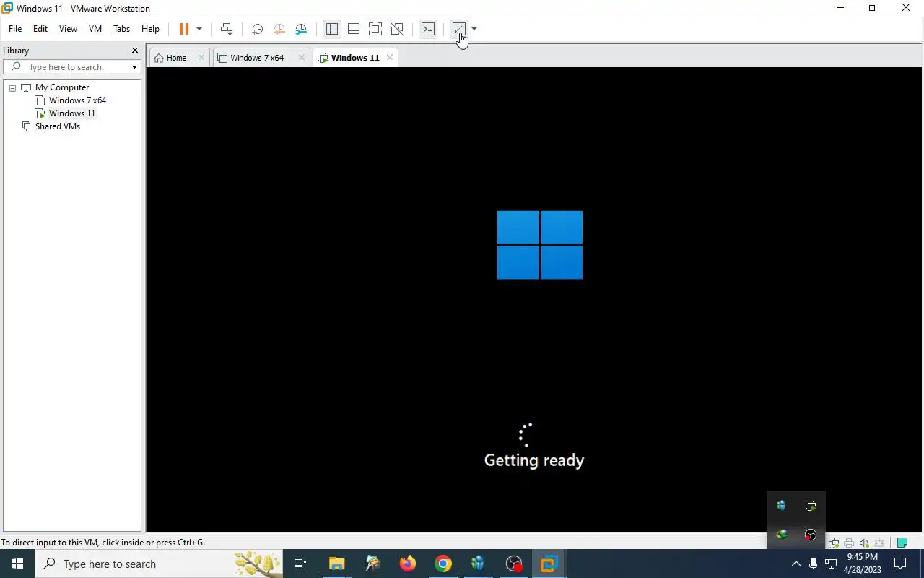Click the network tray icon
Viewport: 924px width, 578px height.
coord(831,564)
